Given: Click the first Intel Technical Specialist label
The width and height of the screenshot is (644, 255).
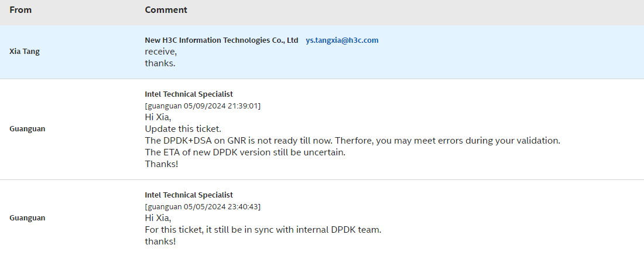Looking at the screenshot, I should [189, 94].
